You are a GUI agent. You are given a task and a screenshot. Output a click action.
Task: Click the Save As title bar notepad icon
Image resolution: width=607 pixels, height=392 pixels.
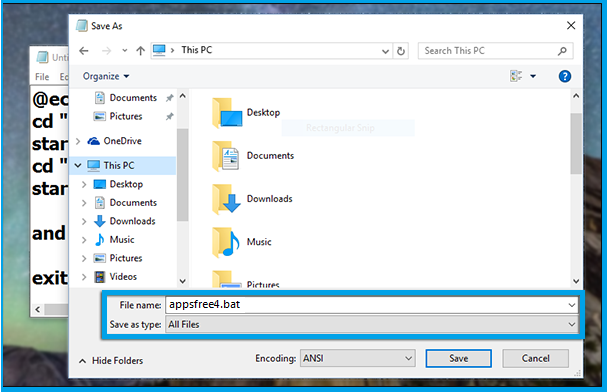coord(82,26)
